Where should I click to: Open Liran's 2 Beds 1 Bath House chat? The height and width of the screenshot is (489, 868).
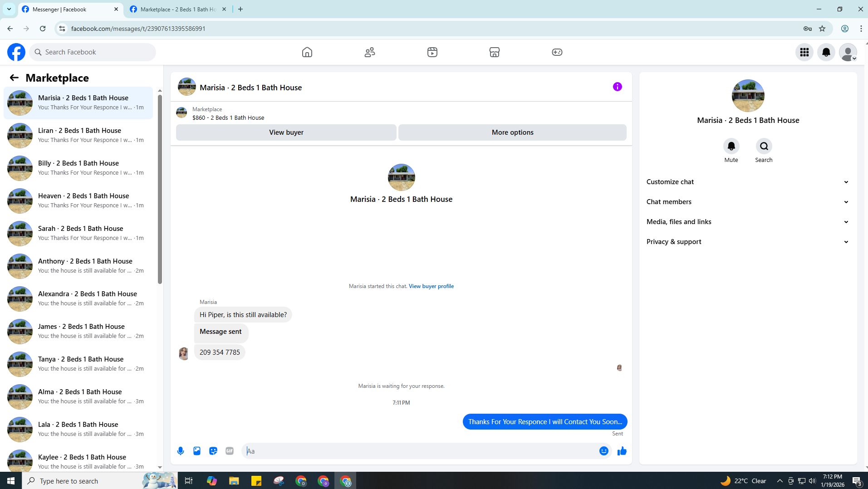click(x=78, y=136)
